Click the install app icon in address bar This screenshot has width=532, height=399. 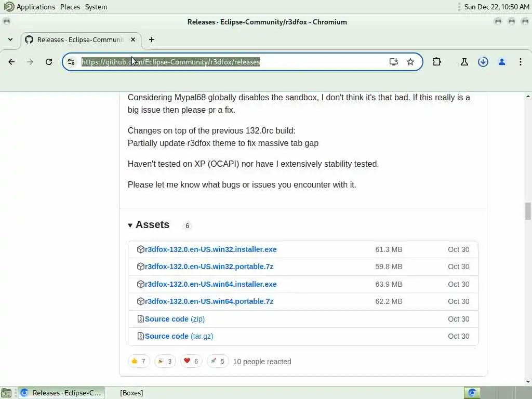(394, 62)
